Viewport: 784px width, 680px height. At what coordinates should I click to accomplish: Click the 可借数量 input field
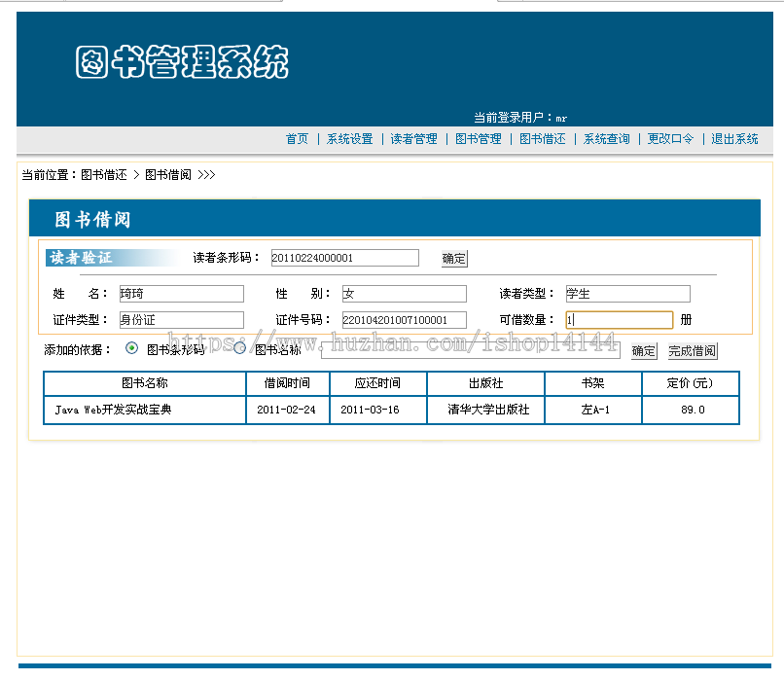tap(620, 320)
